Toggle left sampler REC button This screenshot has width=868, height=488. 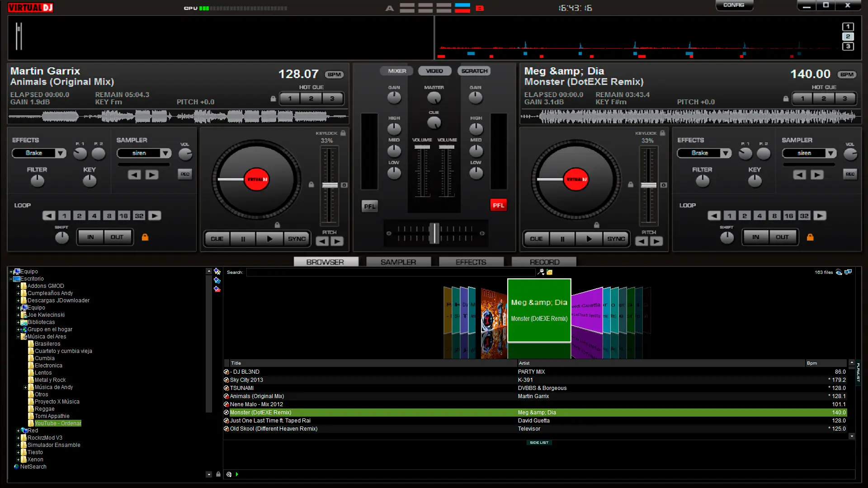click(185, 174)
